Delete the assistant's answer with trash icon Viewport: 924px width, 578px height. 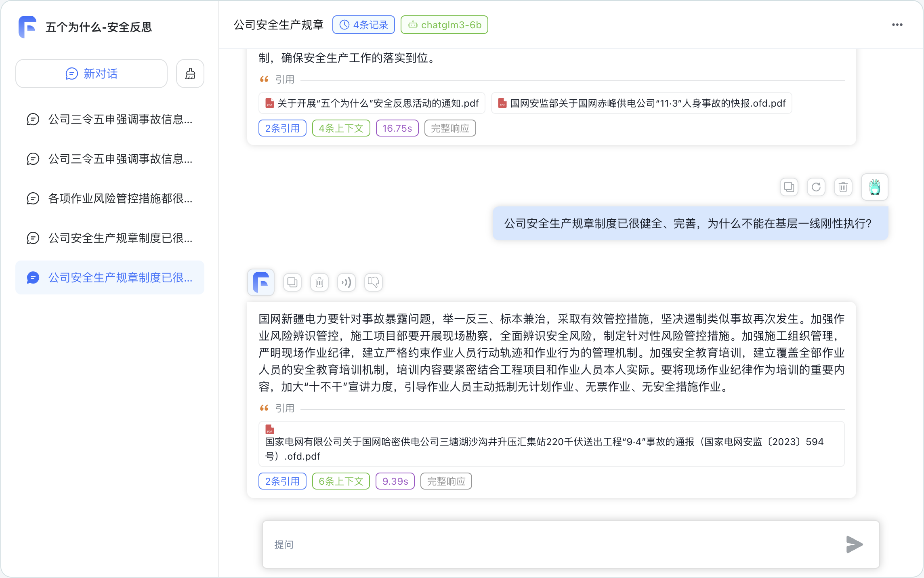pyautogui.click(x=319, y=282)
